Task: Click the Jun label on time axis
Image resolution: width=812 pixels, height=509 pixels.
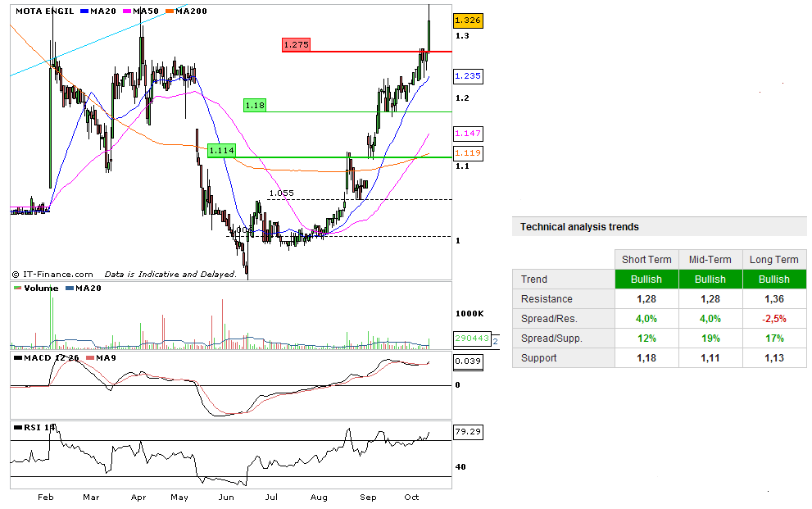Action: [x=226, y=497]
